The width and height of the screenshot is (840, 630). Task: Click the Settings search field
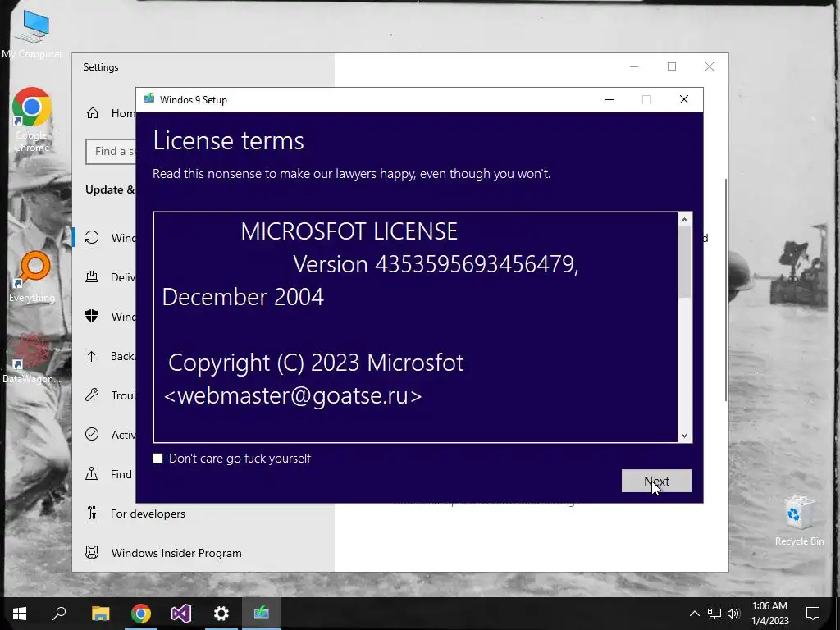111,152
